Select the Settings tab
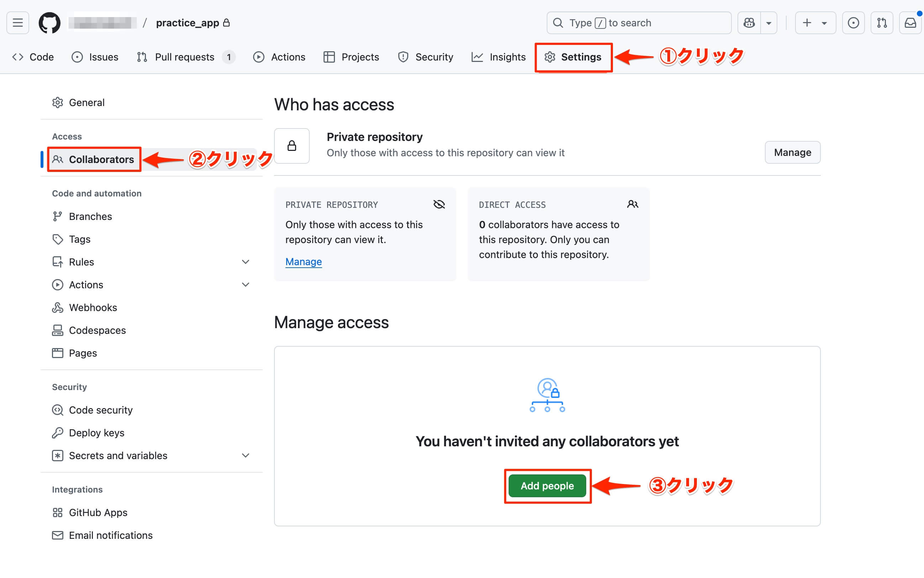The height and width of the screenshot is (578, 924). (x=573, y=57)
